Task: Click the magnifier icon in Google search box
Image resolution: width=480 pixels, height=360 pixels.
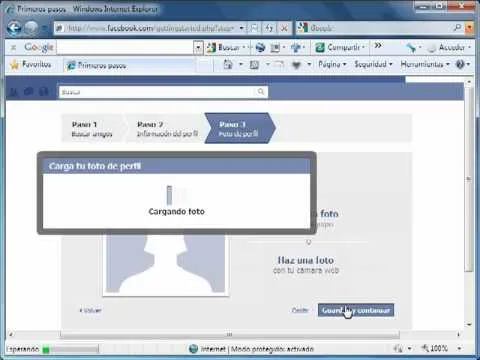Action: (x=458, y=28)
